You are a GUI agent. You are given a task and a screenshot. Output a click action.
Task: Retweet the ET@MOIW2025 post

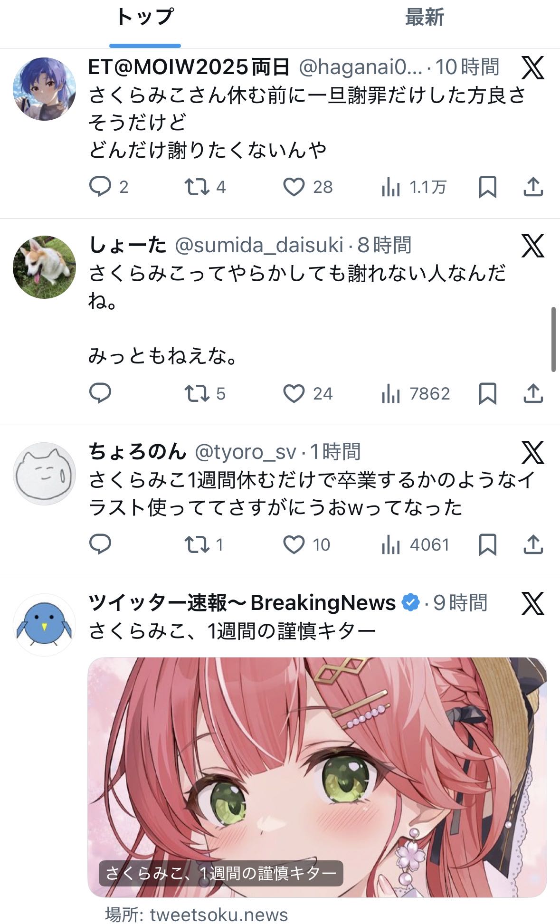click(197, 187)
